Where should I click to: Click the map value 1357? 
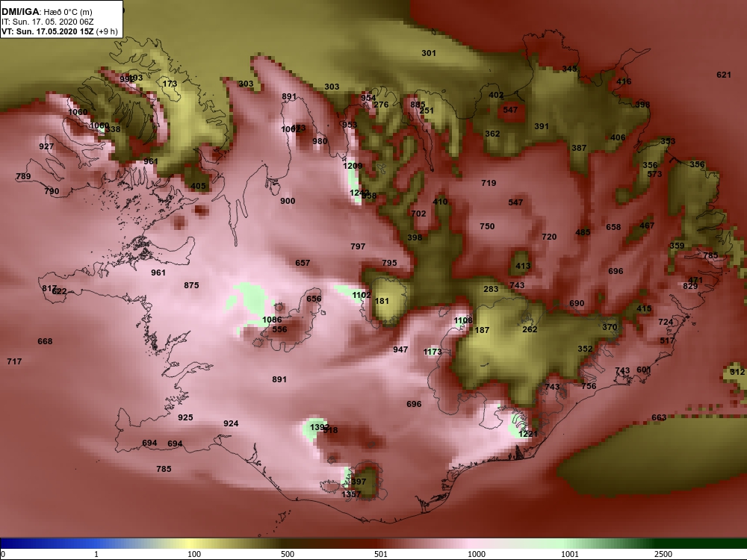coord(351,494)
